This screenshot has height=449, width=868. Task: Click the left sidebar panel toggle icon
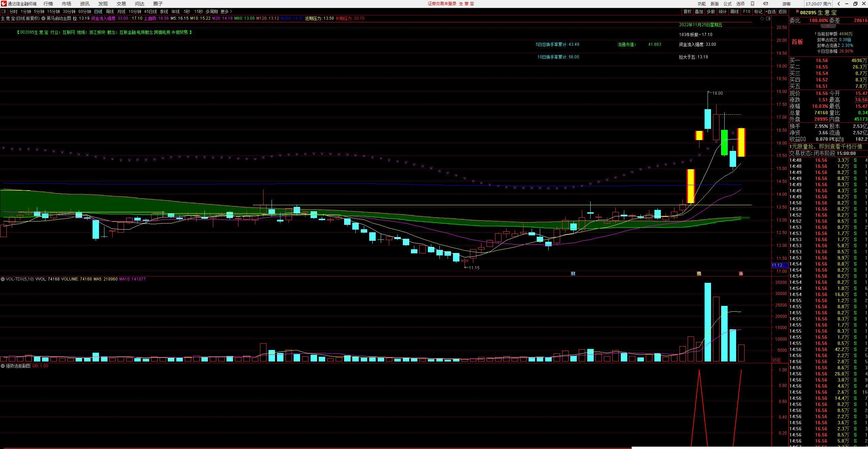(4, 12)
